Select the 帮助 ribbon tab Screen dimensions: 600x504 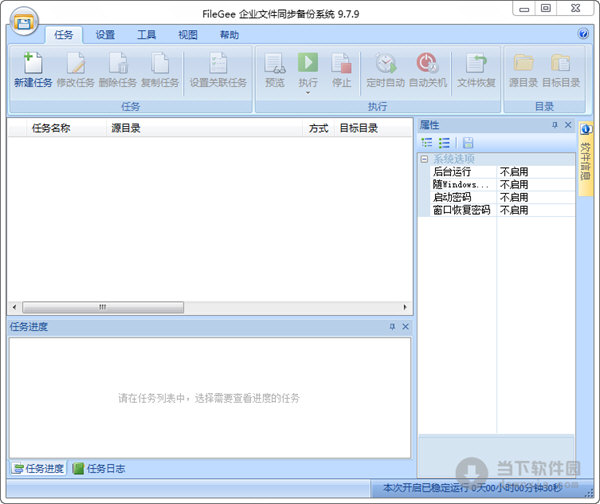tap(229, 35)
